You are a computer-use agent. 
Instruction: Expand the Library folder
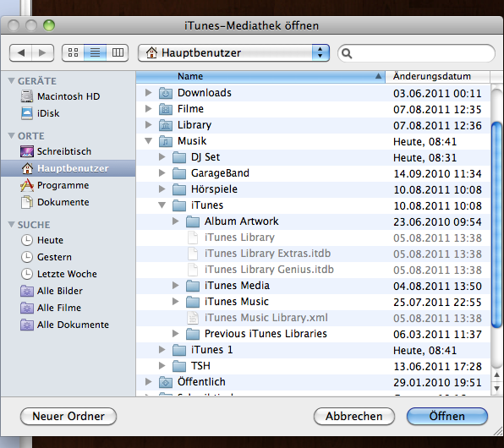tap(148, 125)
